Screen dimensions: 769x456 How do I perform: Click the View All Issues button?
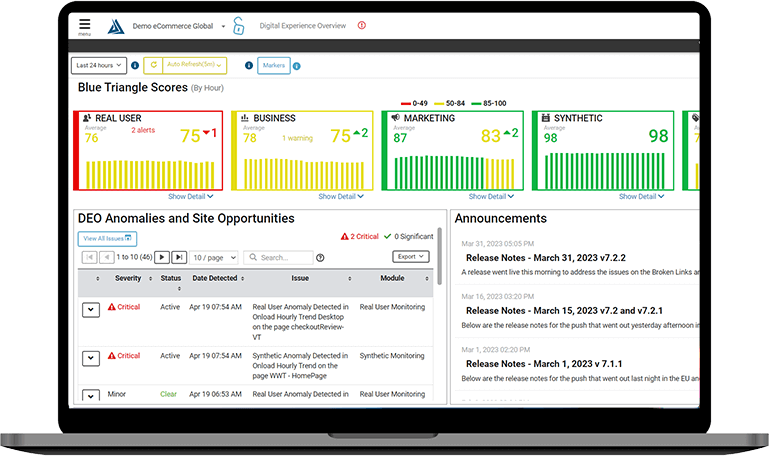pos(106,238)
